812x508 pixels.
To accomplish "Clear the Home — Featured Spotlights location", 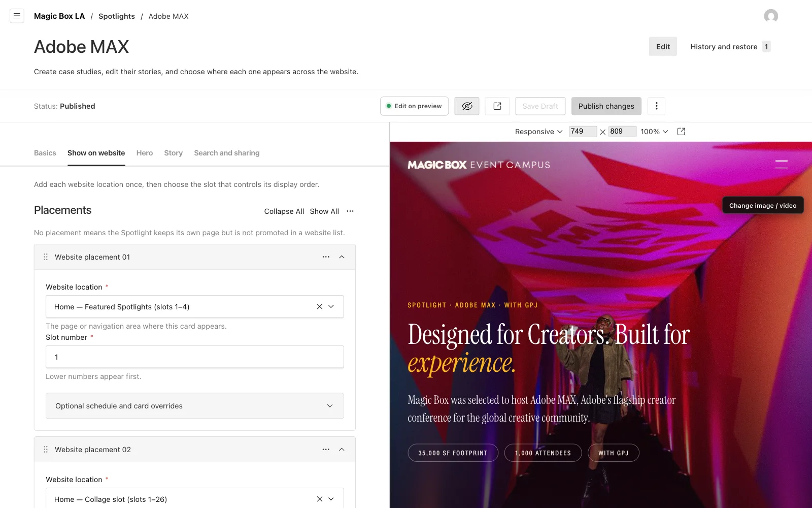I will 320,307.
